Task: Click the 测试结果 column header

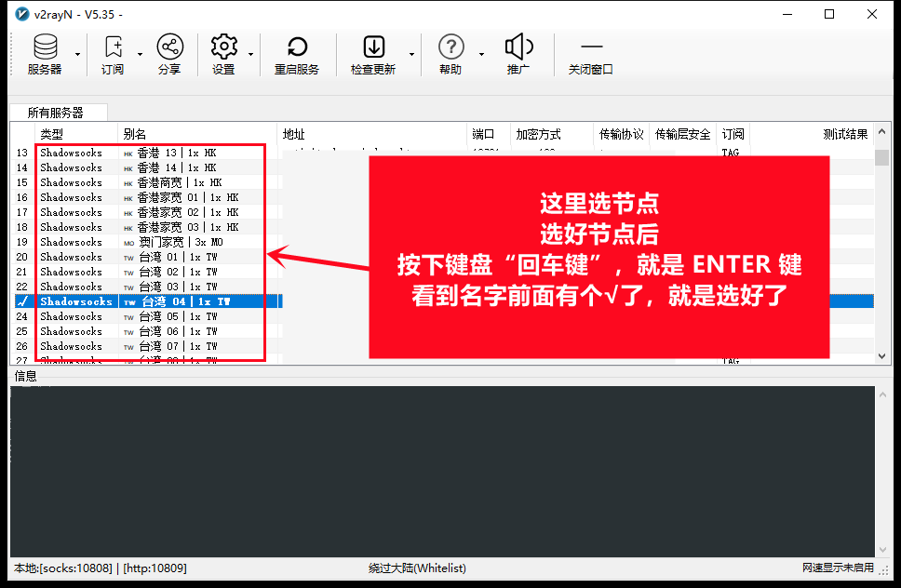Action: pos(812,134)
